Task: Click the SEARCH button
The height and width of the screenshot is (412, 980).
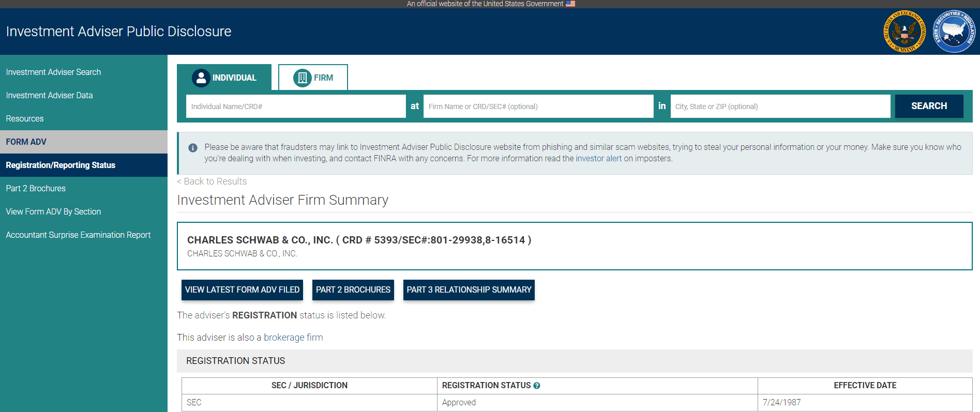Action: pyautogui.click(x=929, y=106)
